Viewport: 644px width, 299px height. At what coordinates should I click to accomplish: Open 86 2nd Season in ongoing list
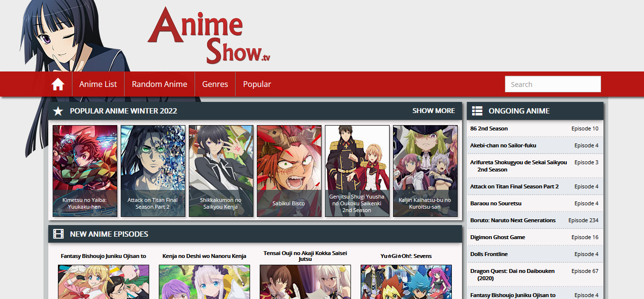pos(489,128)
